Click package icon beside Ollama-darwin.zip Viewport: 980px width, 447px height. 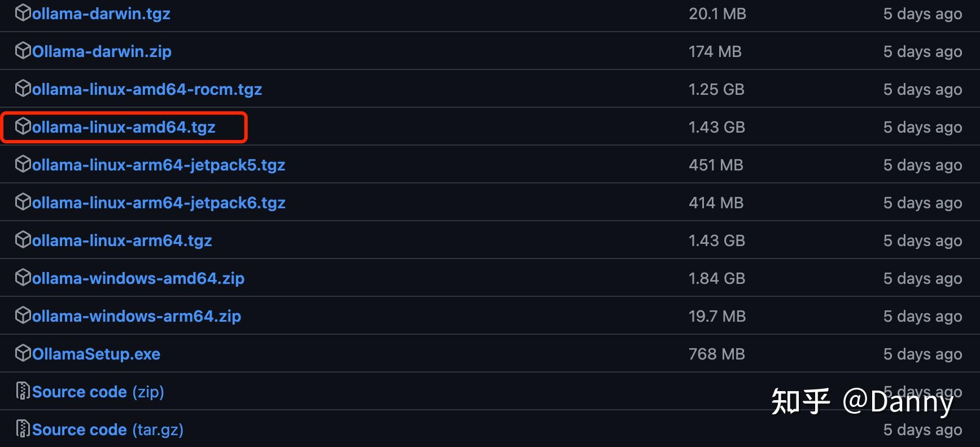(x=23, y=51)
